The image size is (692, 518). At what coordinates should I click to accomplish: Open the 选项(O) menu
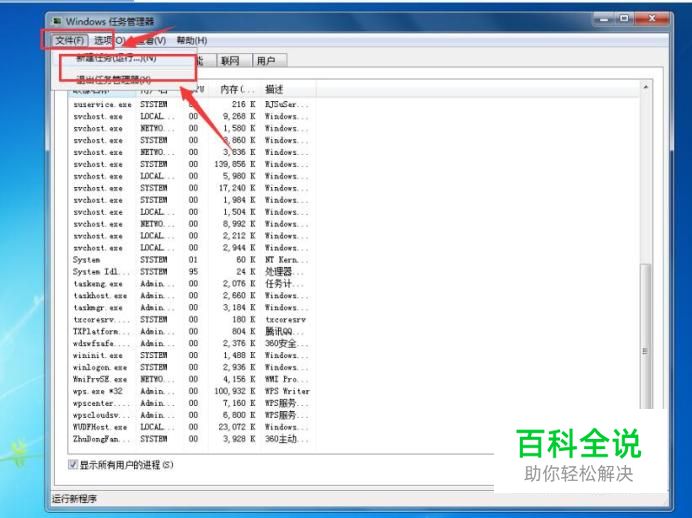[x=109, y=41]
